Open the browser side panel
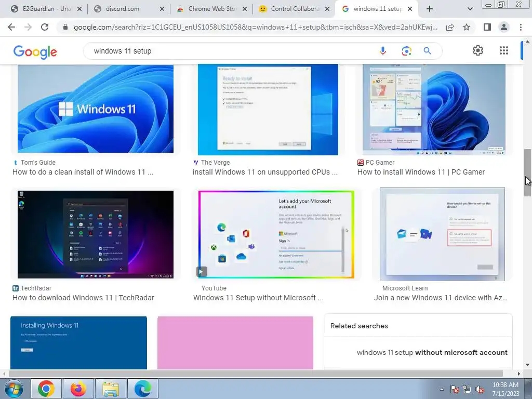 click(487, 27)
